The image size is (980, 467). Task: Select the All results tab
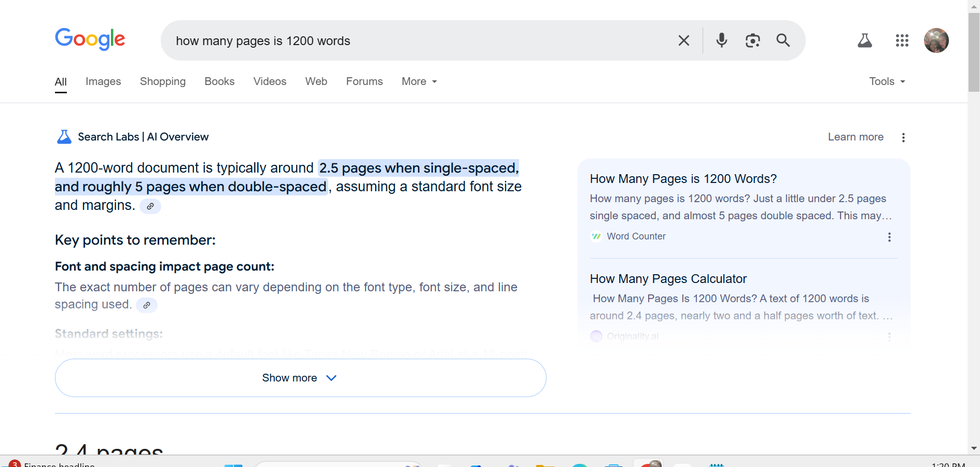[x=61, y=82]
